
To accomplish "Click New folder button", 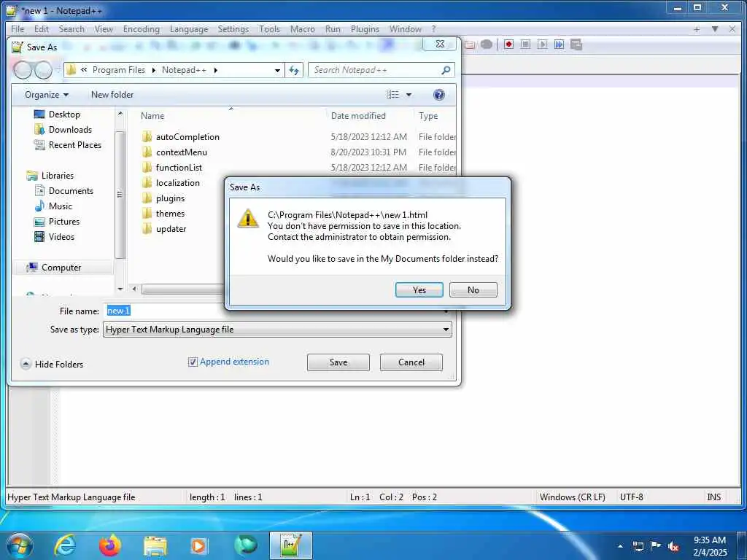I will tap(112, 95).
